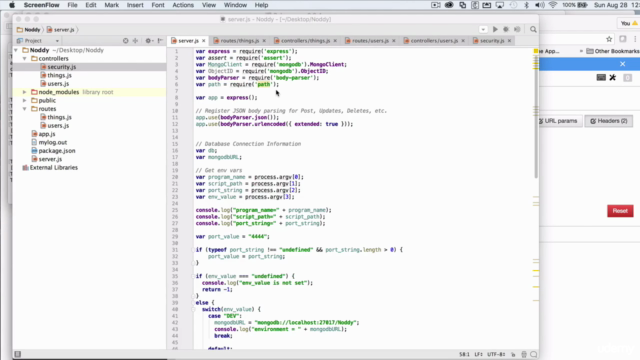Close the routes/things.js editor tab
Screen dimensions: 640x360
click(x=264, y=41)
